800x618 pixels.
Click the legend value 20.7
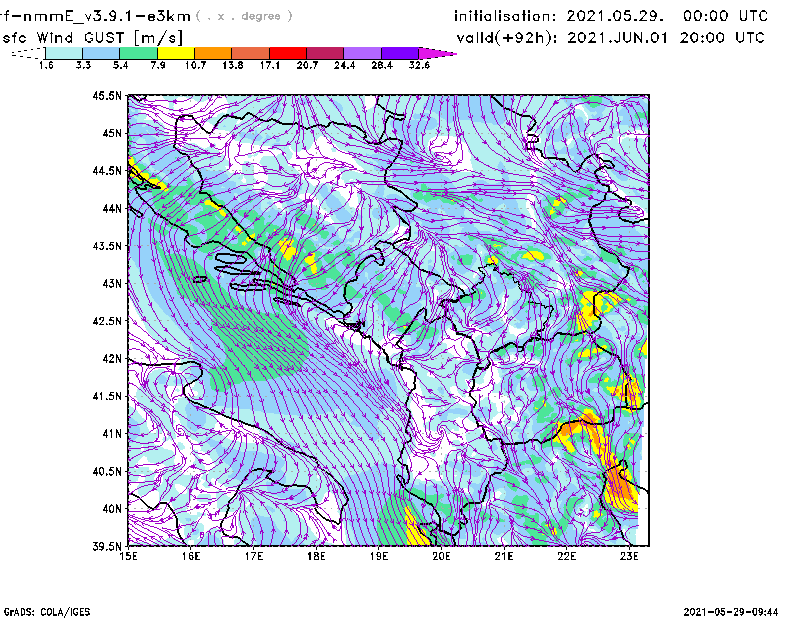coord(307,65)
